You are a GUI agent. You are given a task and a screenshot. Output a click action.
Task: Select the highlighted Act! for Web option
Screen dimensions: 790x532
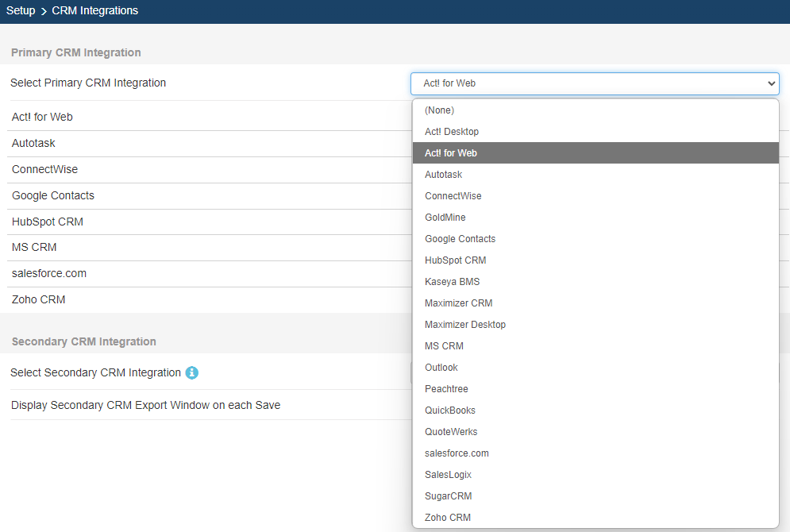(x=595, y=153)
